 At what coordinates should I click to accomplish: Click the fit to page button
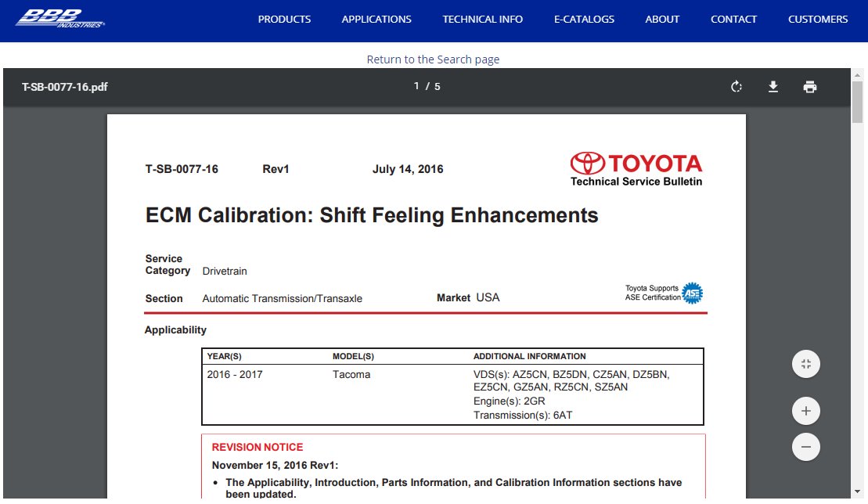pos(806,364)
